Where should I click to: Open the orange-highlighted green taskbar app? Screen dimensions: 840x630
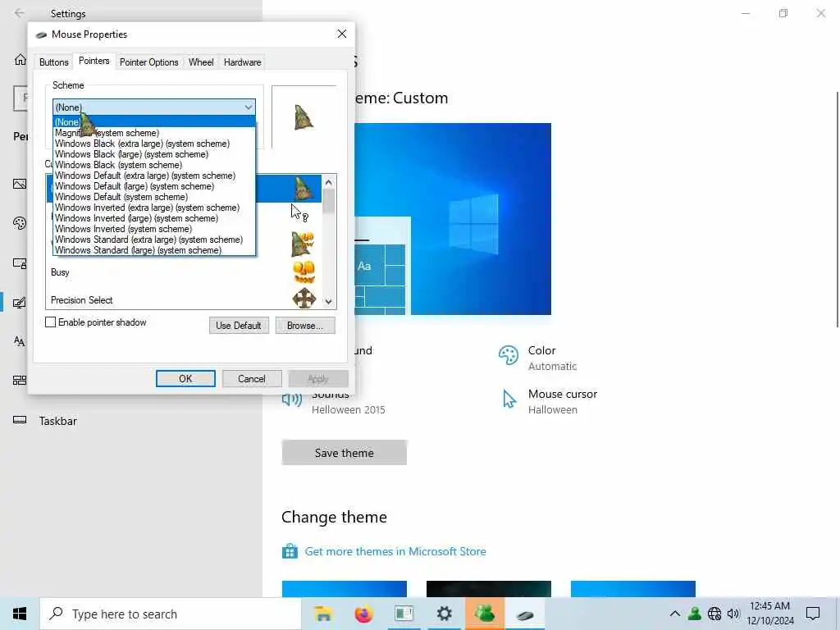(x=485, y=614)
